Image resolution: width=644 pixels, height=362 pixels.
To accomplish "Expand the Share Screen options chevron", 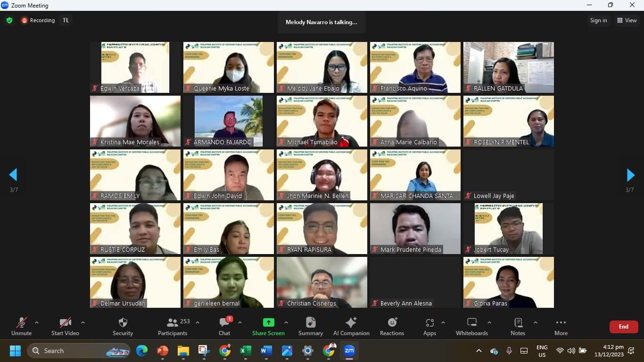I will pyautogui.click(x=286, y=323).
